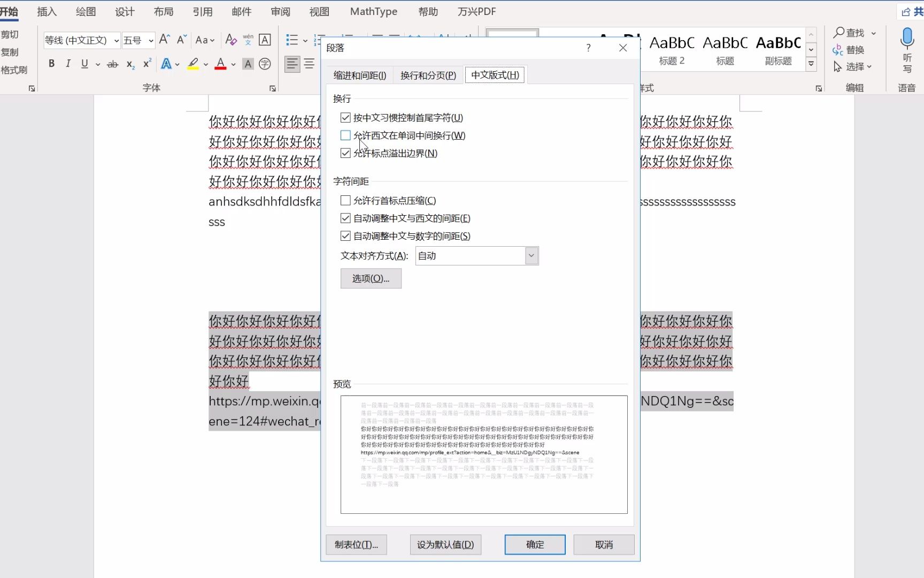The image size is (924, 578).
Task: Apply superscript formatting
Action: pos(147,64)
